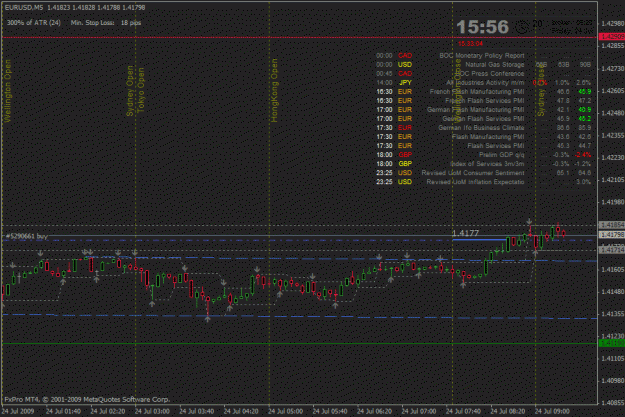Click the FxPro MT4 MetaQuotes copyright text

[x=87, y=399]
